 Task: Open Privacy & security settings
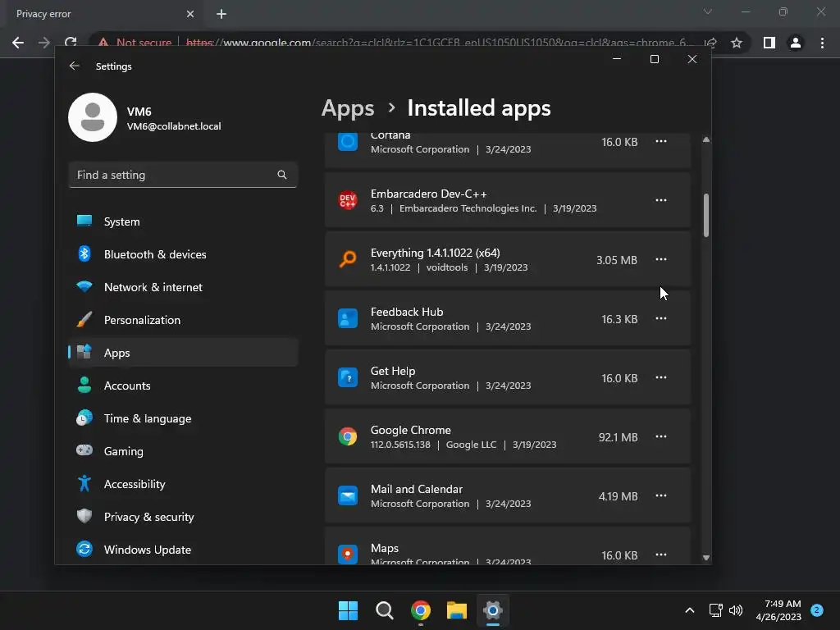pyautogui.click(x=183, y=517)
